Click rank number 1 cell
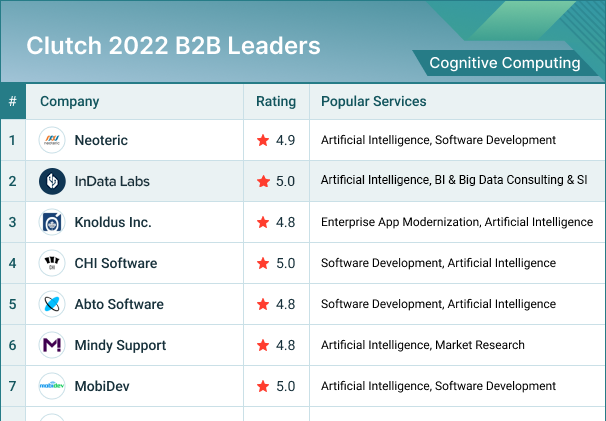 pyautogui.click(x=13, y=140)
